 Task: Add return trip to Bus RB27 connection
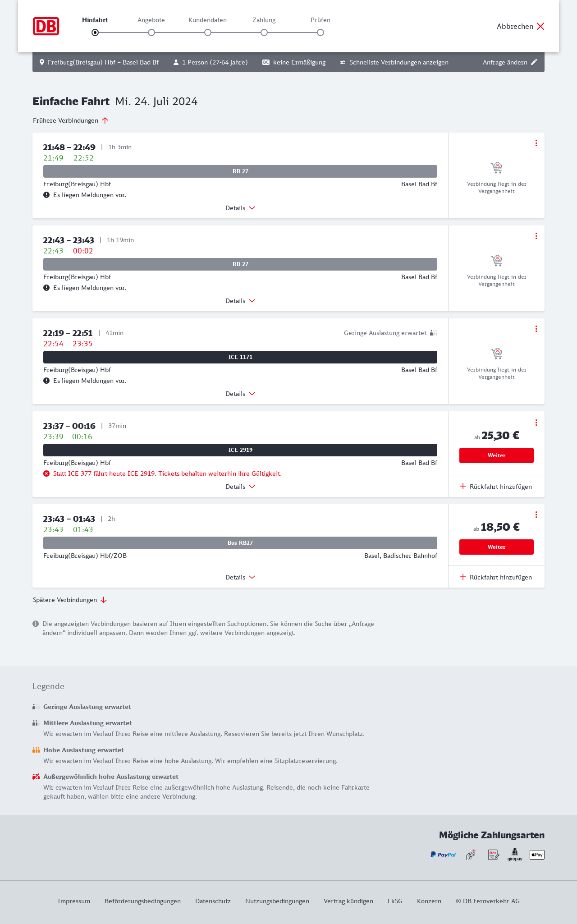(x=496, y=577)
